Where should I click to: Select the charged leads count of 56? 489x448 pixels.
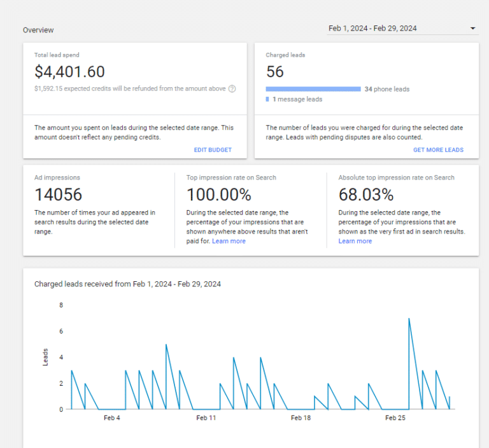point(274,72)
